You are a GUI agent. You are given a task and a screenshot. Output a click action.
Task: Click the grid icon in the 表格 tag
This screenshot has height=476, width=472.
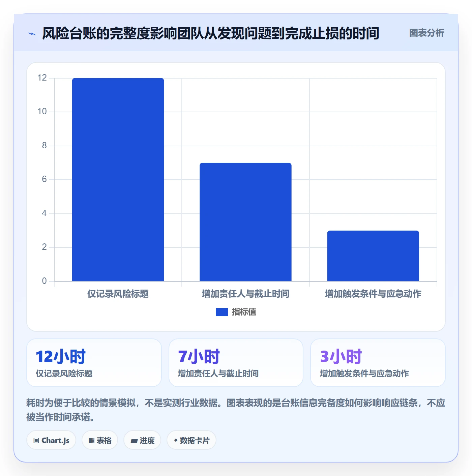point(91,441)
